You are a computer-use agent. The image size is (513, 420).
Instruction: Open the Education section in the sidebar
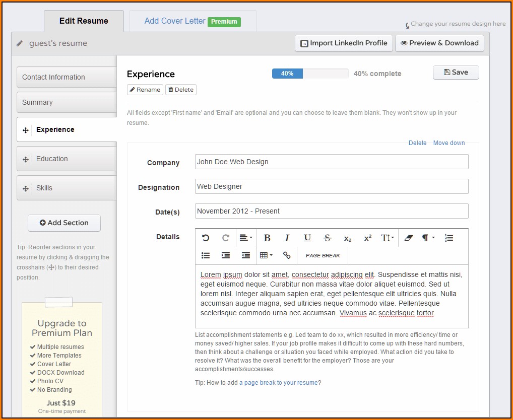[67, 159]
